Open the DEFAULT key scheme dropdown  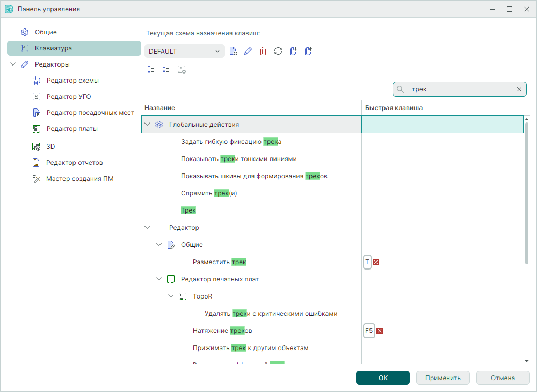(184, 52)
